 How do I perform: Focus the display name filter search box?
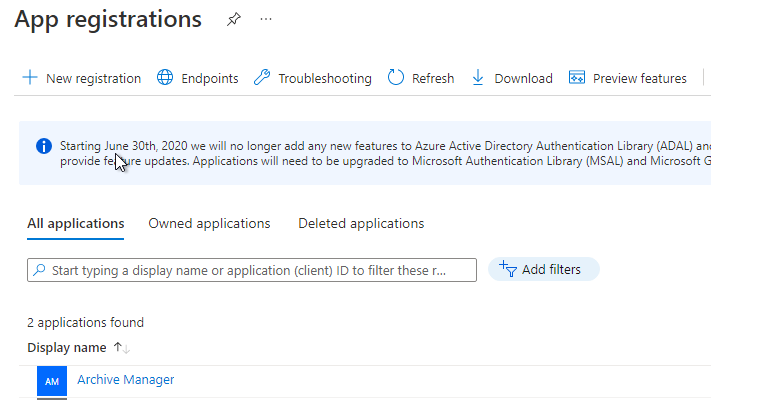252,270
